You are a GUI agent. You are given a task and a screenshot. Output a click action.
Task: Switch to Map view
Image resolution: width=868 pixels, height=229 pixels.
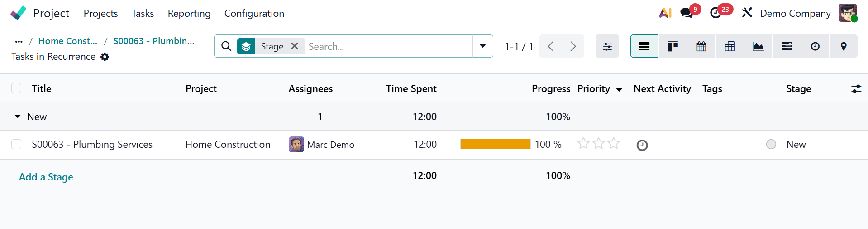(x=844, y=46)
